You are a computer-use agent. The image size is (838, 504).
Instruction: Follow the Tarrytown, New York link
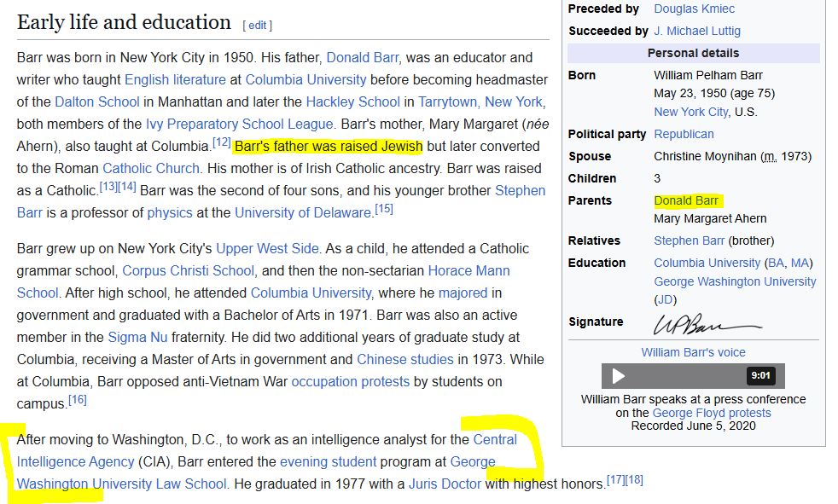481,101
